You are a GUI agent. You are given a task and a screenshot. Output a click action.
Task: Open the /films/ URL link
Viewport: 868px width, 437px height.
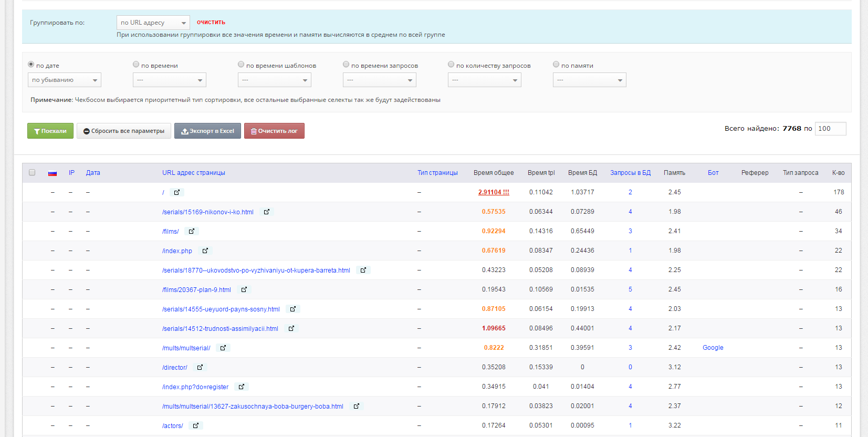171,232
